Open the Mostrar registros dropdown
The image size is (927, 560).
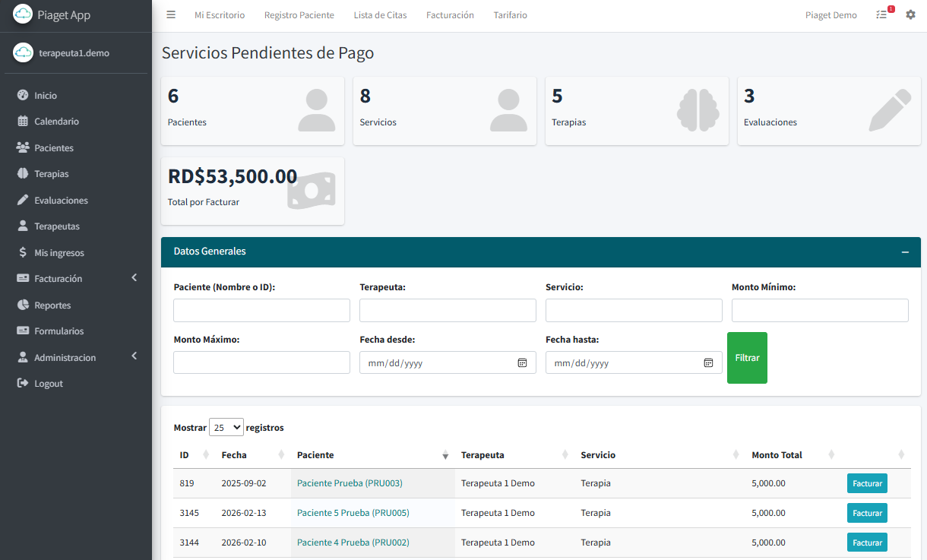coord(226,428)
